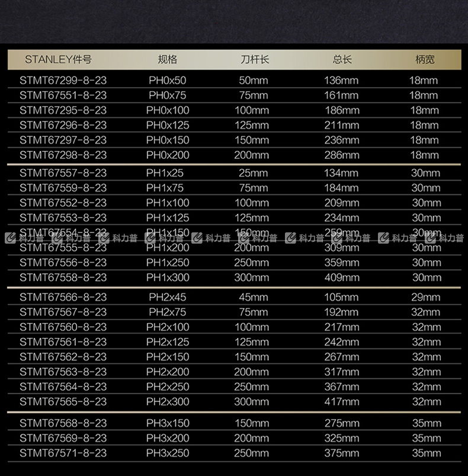The height and width of the screenshot is (476, 468).
Task: Select the PH0x200 specification cell
Action: pyautogui.click(x=168, y=155)
